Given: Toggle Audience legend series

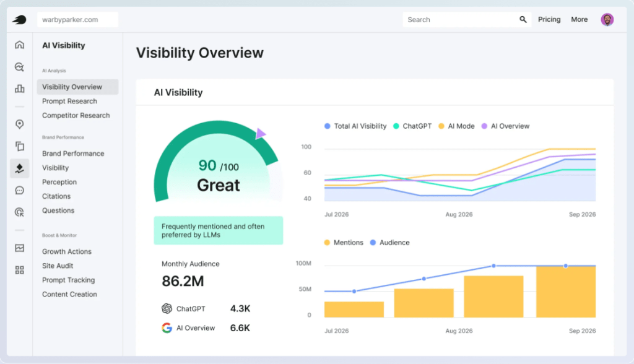Looking at the screenshot, I should 390,243.
